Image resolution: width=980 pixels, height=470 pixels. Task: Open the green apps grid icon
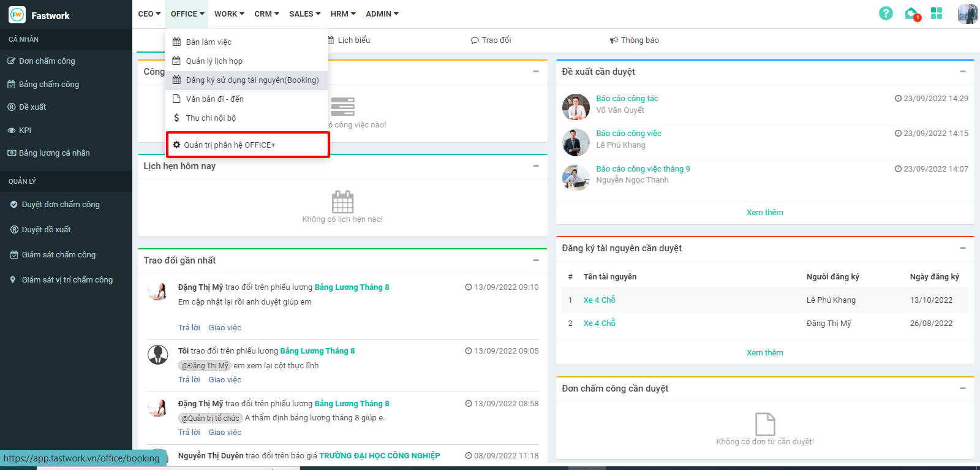point(937,13)
